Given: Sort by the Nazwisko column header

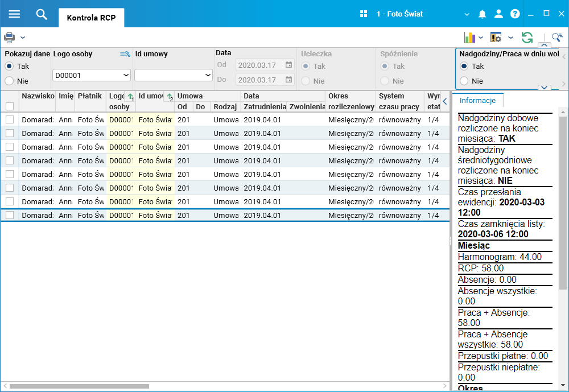Looking at the screenshot, I should click(x=38, y=96).
